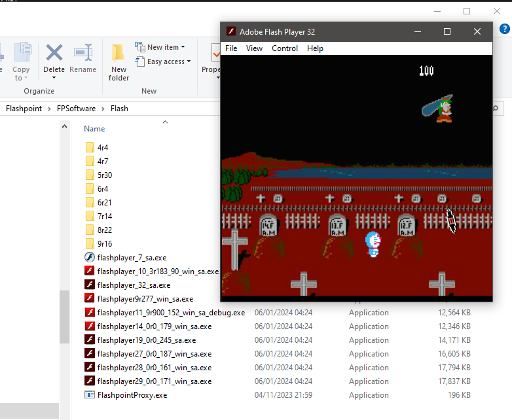Screen dimensions: 512x420
Task: Click the Explorer help question mark icon
Action: 505,29
